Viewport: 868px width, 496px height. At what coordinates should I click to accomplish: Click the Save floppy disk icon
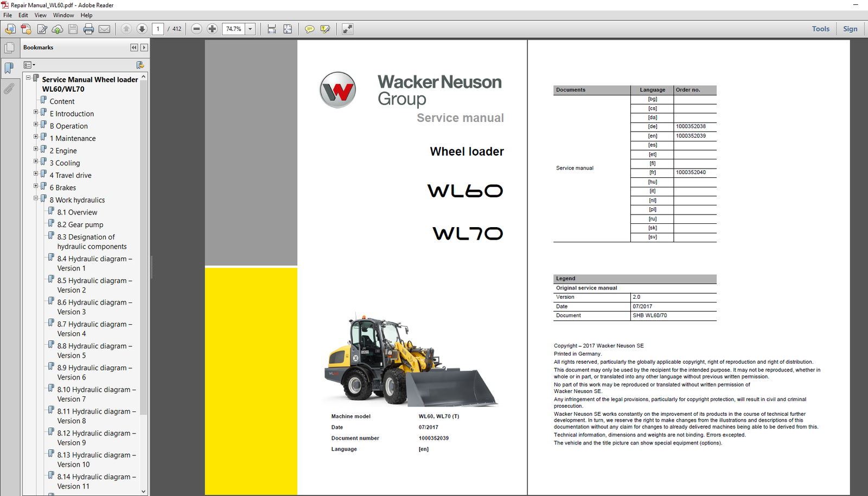coord(73,29)
